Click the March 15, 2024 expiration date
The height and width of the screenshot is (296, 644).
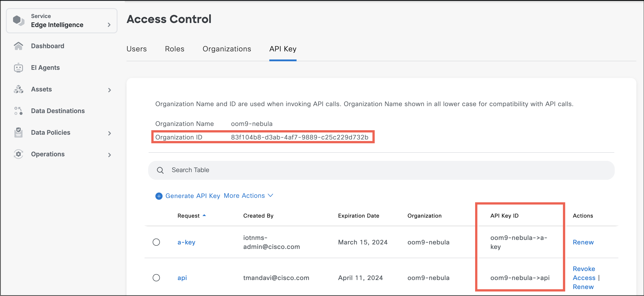click(x=363, y=242)
